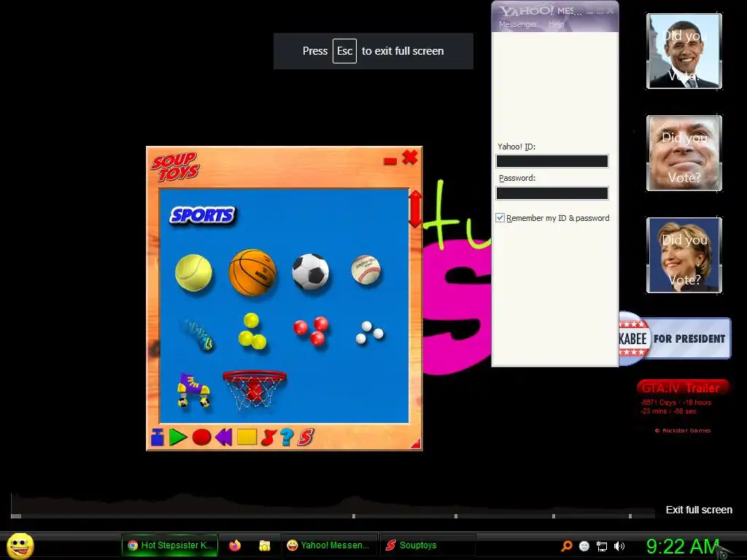
Task: Open the folder icon in taskbar
Action: click(x=264, y=545)
